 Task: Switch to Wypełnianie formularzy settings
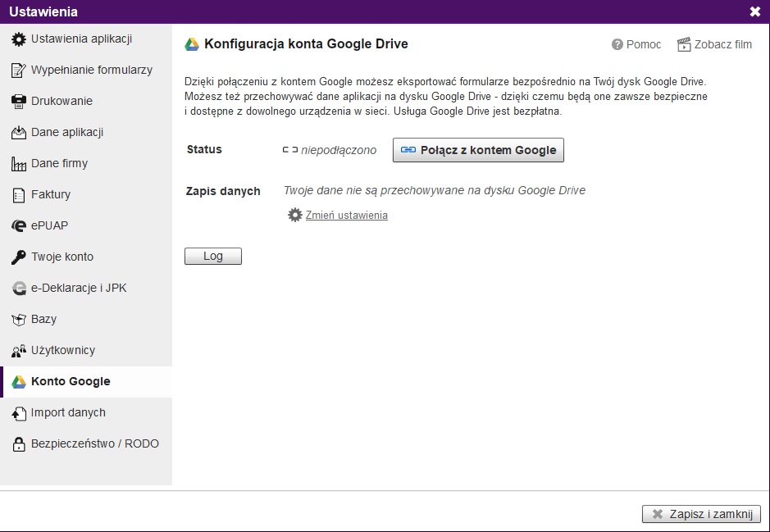point(92,70)
